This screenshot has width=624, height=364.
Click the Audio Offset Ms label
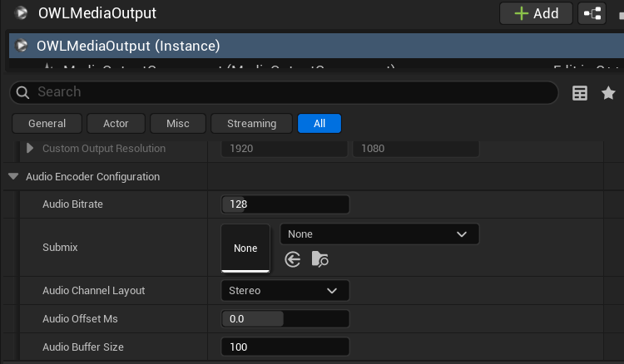80,318
